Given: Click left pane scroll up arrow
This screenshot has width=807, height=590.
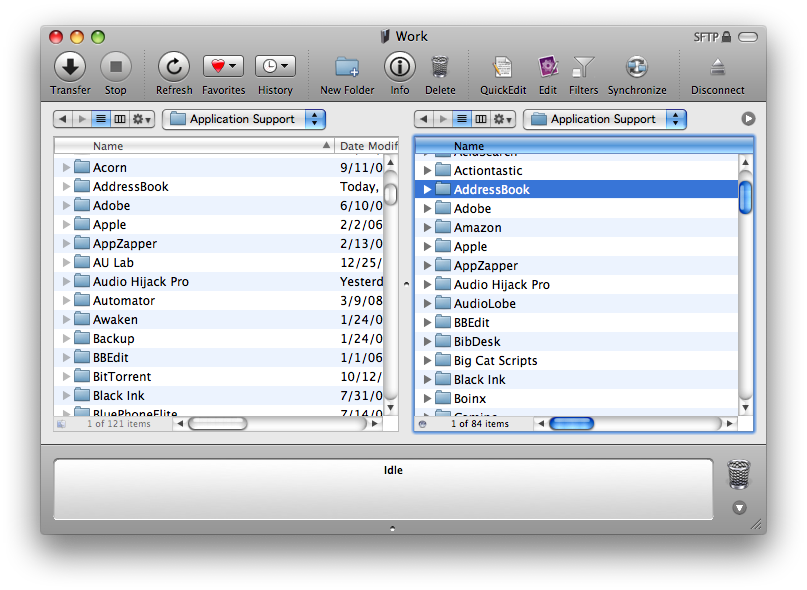Looking at the screenshot, I should (391, 163).
